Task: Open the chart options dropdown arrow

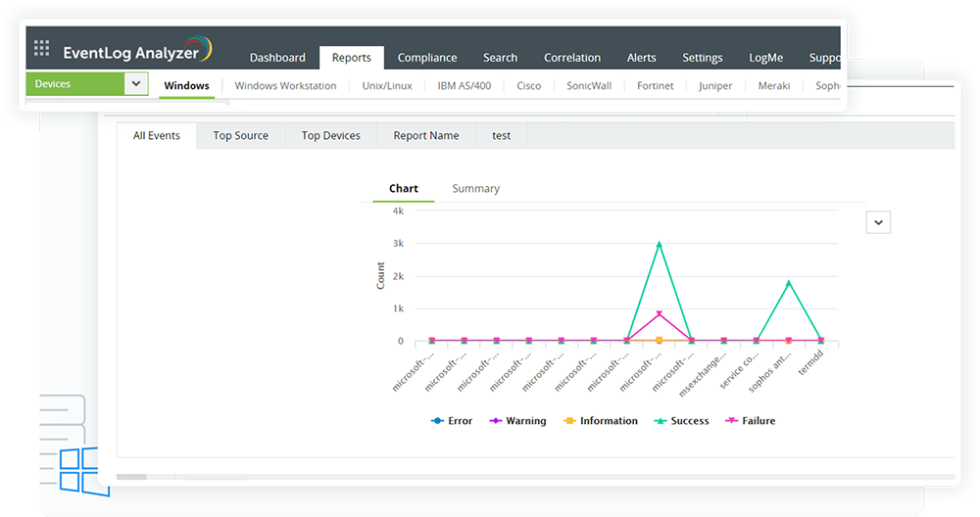Action: click(x=878, y=223)
